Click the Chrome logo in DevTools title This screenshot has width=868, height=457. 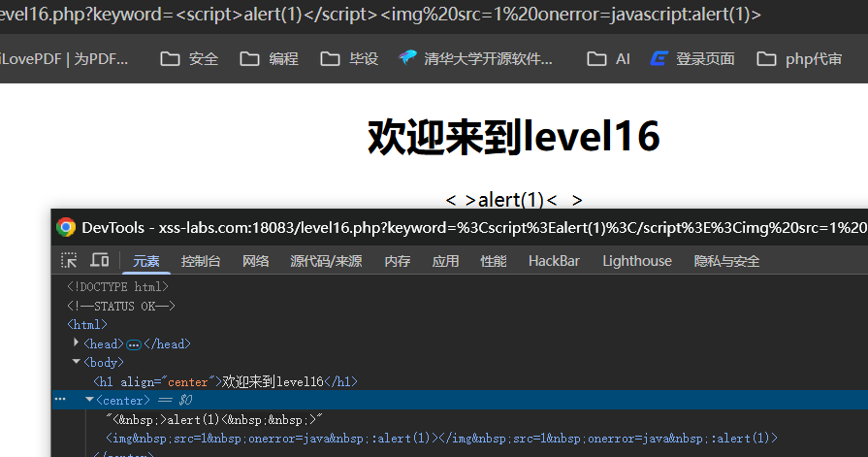pos(66,227)
